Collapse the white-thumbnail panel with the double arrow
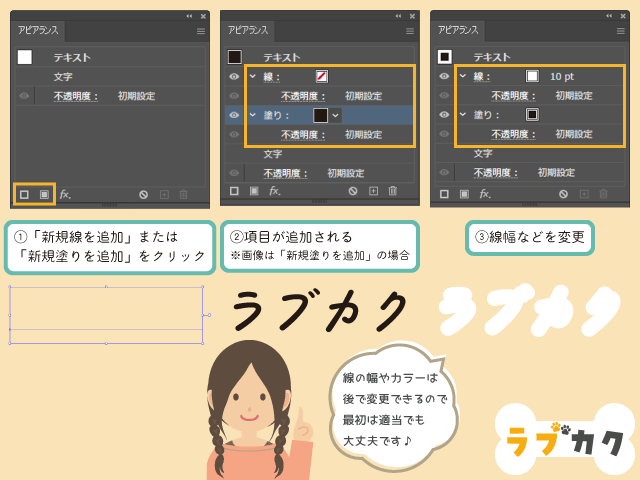640x480 pixels. tap(189, 16)
